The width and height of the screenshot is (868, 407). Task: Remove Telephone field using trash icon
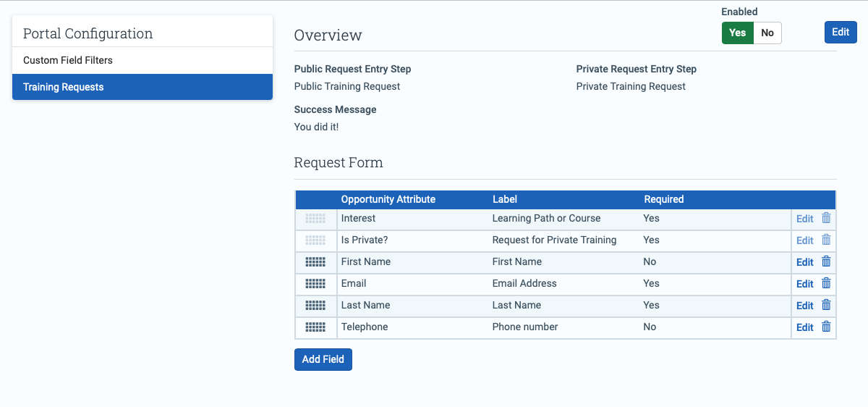tap(826, 327)
